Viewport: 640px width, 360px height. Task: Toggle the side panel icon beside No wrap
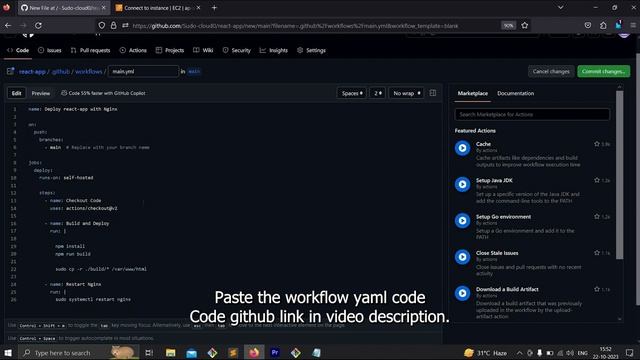433,93
